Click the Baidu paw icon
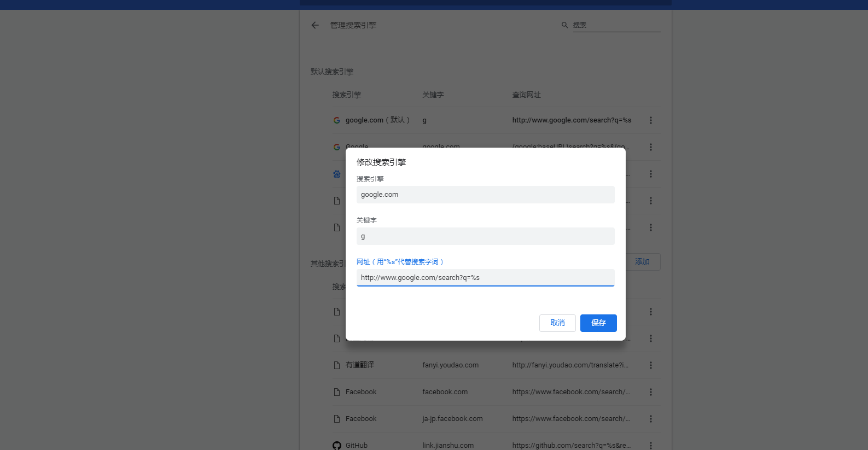Screen dimensions: 868x450 pyautogui.click(x=337, y=174)
